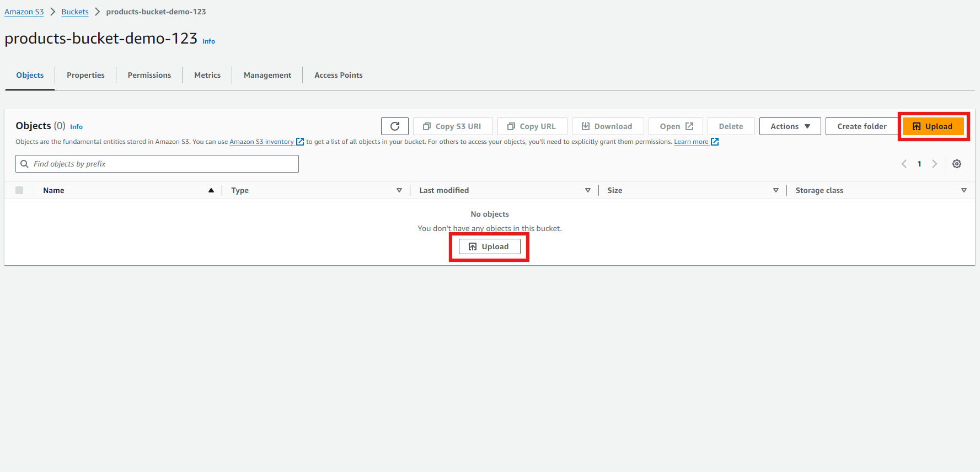Click page number 1 in pagination
This screenshot has width=980, height=472.
coord(919,164)
